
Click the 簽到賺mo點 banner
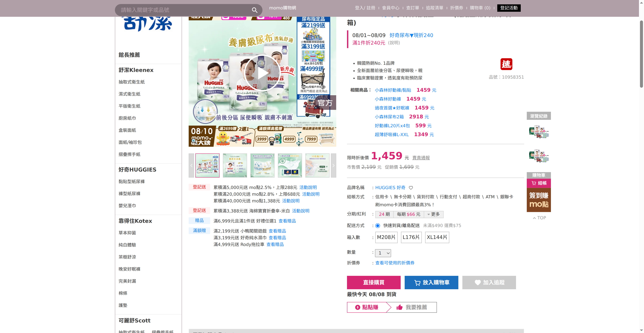[539, 200]
